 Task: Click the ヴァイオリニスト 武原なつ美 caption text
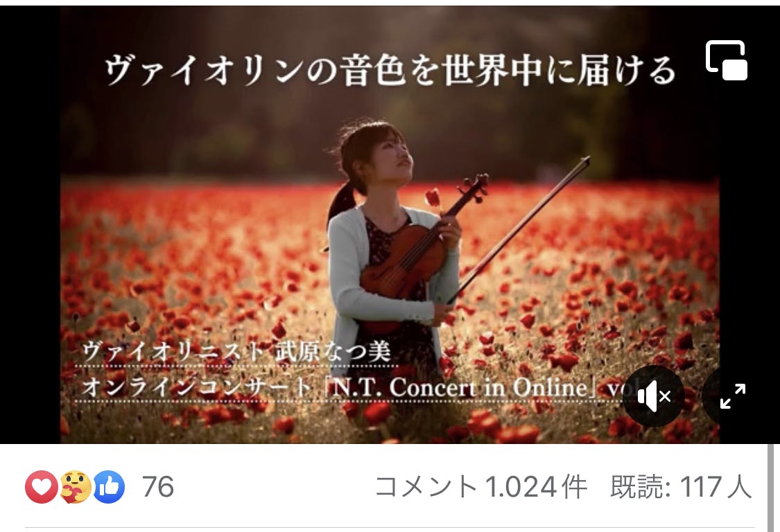(237, 351)
